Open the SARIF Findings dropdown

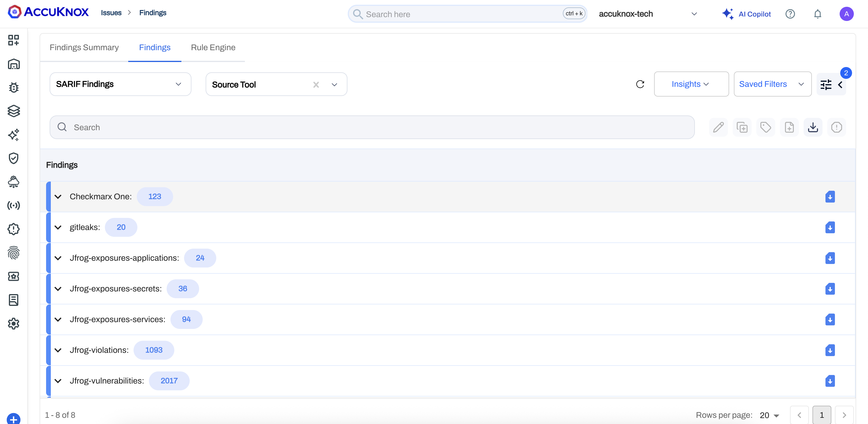tap(120, 84)
